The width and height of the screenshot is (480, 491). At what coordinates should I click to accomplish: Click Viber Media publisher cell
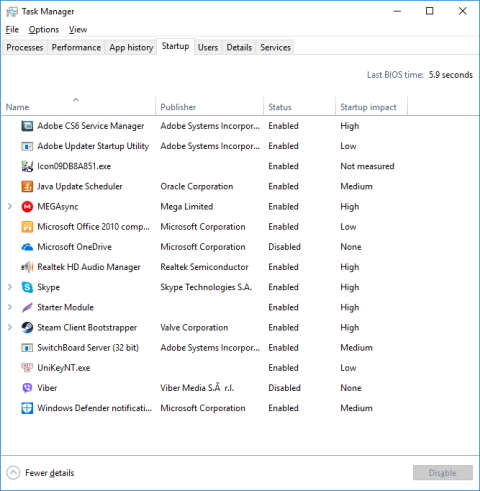pyautogui.click(x=197, y=388)
